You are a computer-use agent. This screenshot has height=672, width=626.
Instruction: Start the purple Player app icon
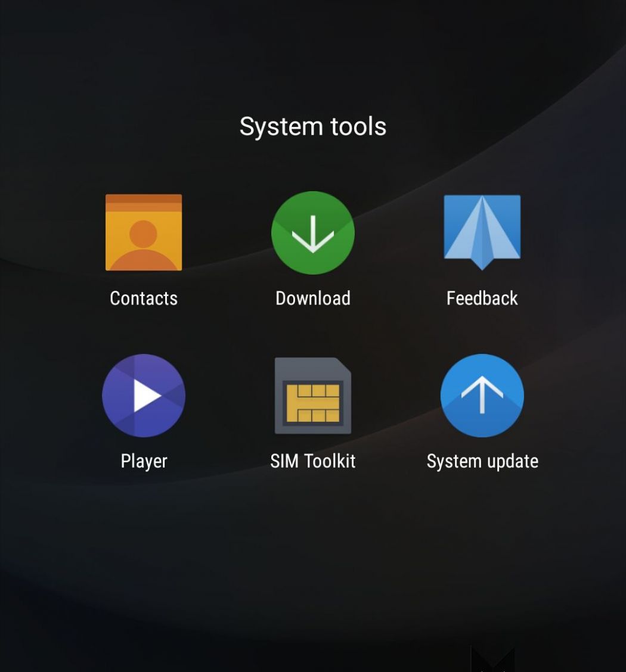pyautogui.click(x=144, y=396)
